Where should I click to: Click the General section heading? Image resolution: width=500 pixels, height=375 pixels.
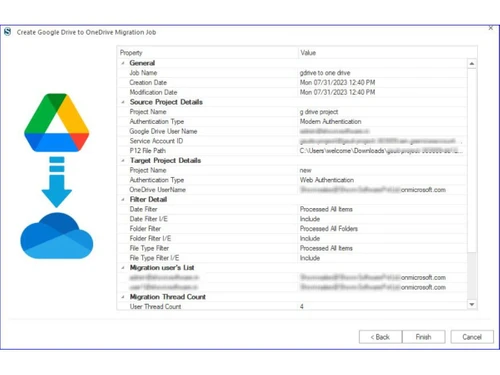pyautogui.click(x=142, y=63)
